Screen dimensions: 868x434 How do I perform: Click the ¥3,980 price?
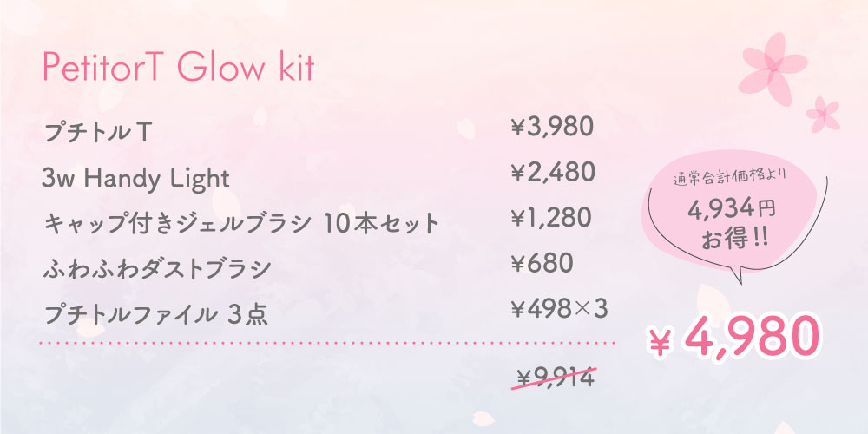pos(552,128)
